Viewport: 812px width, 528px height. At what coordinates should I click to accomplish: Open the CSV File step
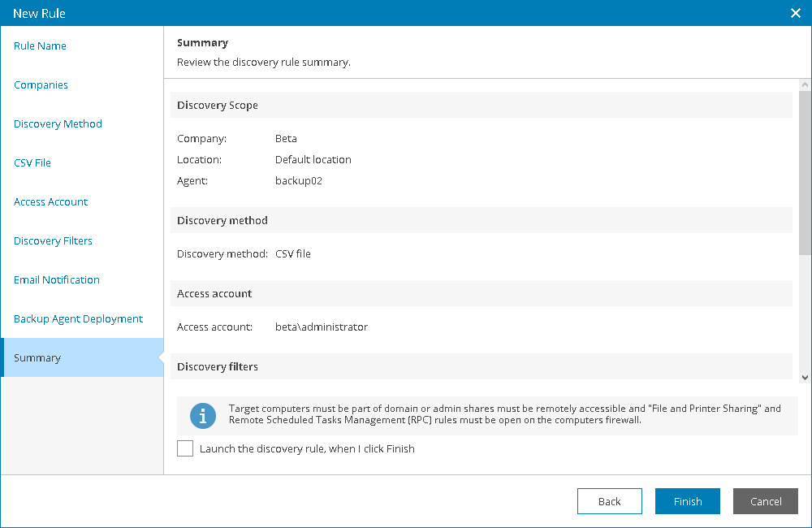32,162
